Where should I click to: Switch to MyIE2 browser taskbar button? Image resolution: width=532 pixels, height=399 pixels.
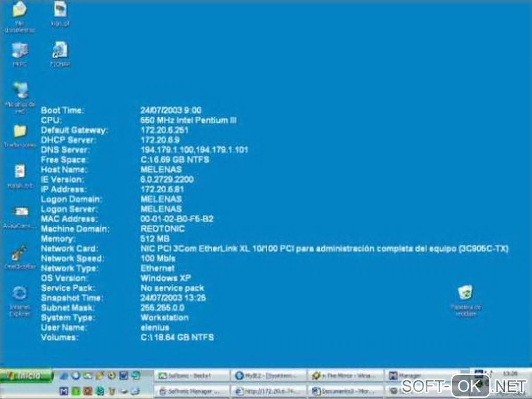[269, 376]
